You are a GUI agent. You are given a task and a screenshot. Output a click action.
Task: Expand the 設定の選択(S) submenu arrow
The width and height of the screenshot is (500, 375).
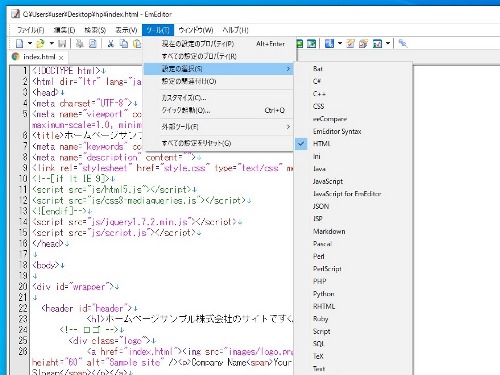(x=288, y=69)
